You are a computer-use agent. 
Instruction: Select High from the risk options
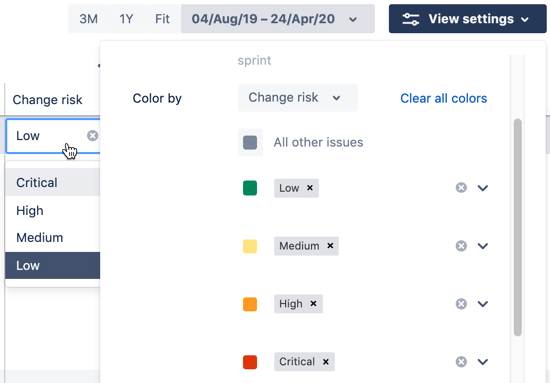53,210
